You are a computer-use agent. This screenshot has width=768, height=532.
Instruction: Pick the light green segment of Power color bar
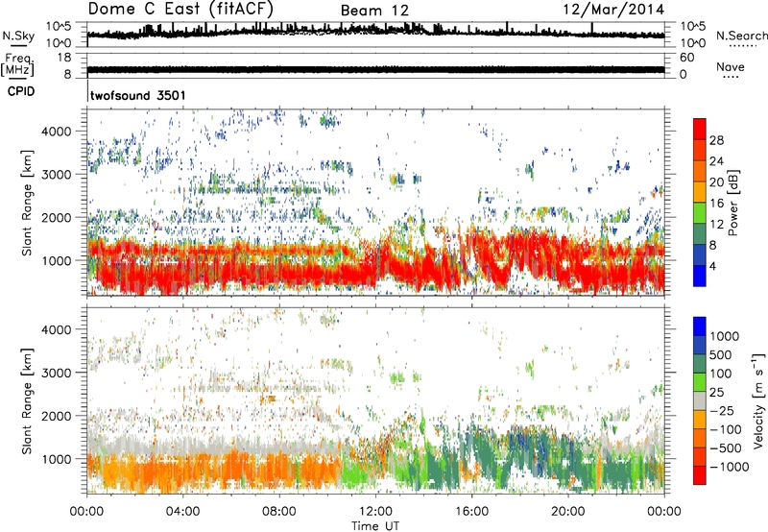(x=700, y=213)
